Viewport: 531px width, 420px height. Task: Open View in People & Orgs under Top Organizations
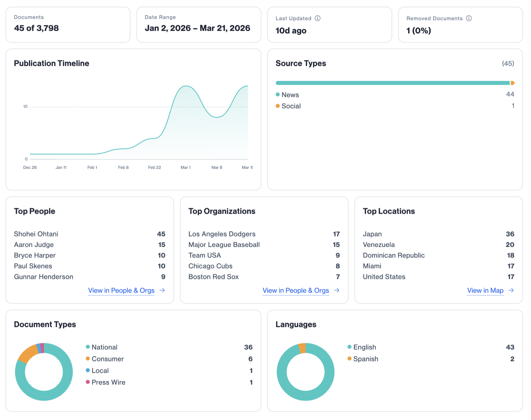click(x=296, y=290)
